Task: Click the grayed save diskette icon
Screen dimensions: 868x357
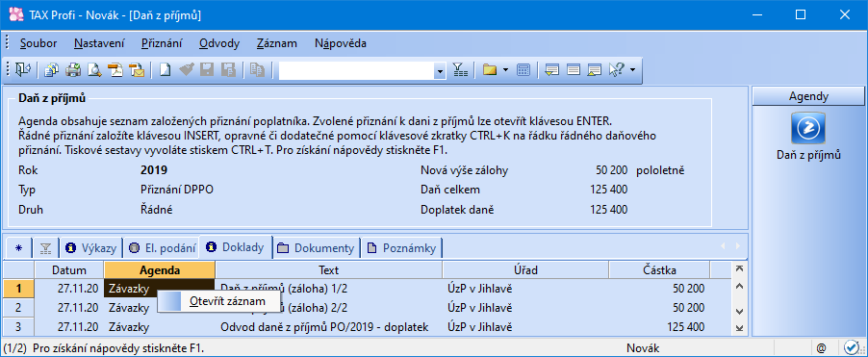Action: pyautogui.click(x=207, y=69)
